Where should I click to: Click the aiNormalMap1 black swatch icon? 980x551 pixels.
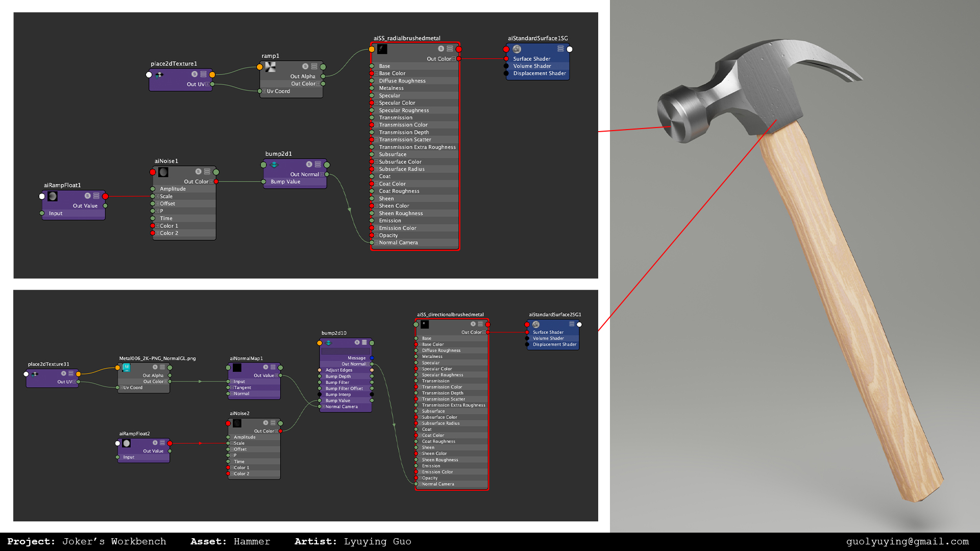(x=237, y=367)
